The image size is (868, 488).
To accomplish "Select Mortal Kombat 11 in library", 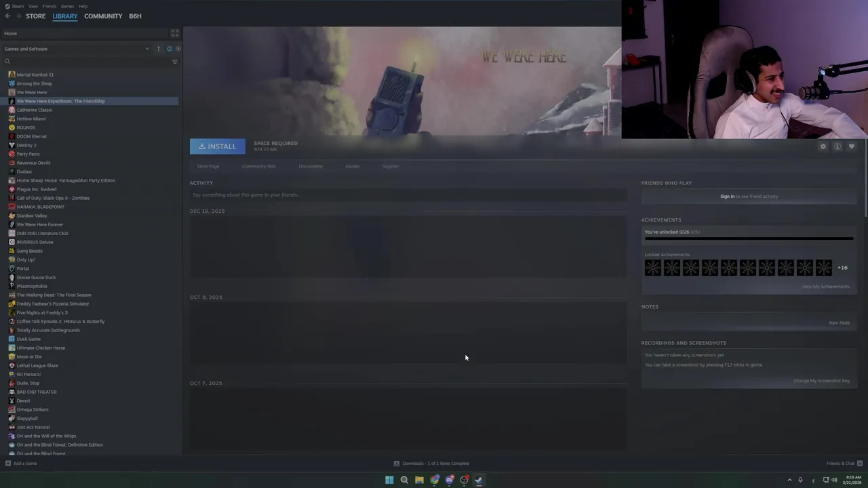I will point(35,75).
